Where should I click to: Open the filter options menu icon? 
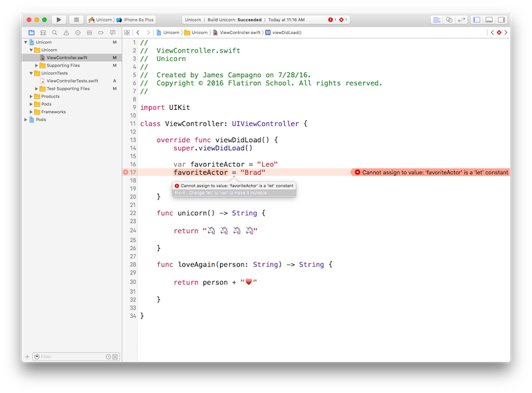point(37,356)
